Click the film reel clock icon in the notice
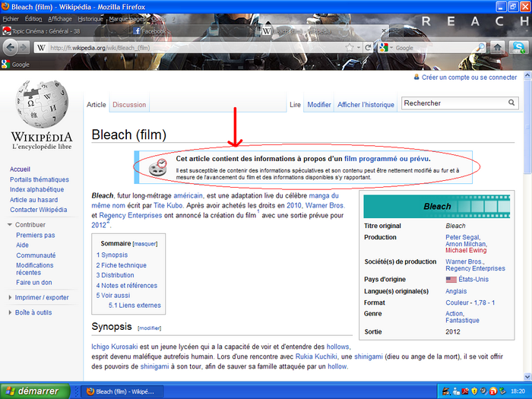This screenshot has height=399, width=532. point(158,167)
